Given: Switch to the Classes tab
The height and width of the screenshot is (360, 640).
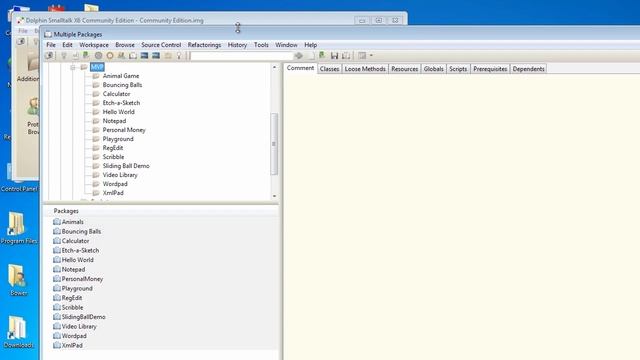Looking at the screenshot, I should click(x=329, y=69).
